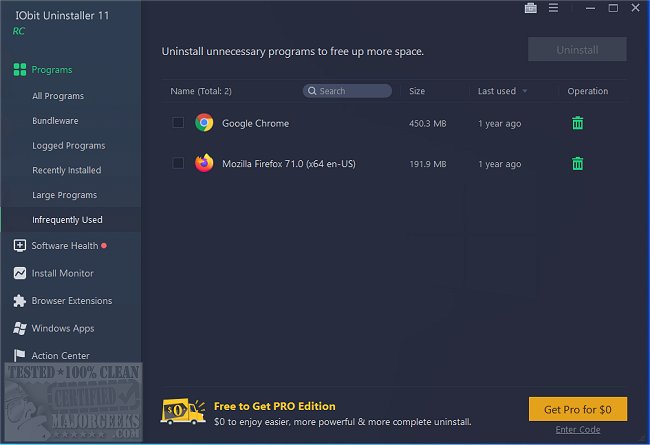Screen dimensions: 650x445
Task: Click the $0 delivery truck promo icon
Action: pyautogui.click(x=183, y=412)
